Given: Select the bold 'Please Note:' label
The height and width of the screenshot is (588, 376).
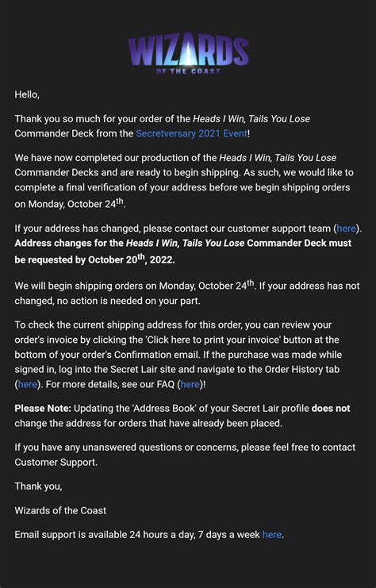Looking at the screenshot, I should [x=43, y=409].
